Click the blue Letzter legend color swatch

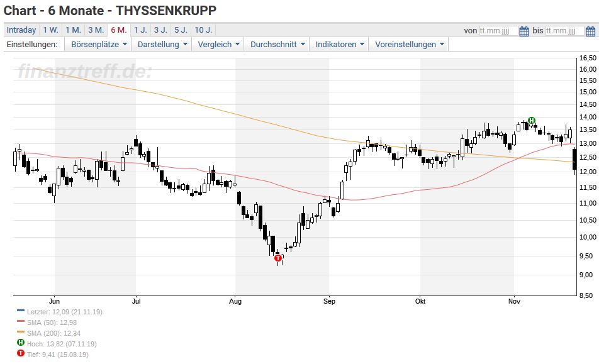21,311
